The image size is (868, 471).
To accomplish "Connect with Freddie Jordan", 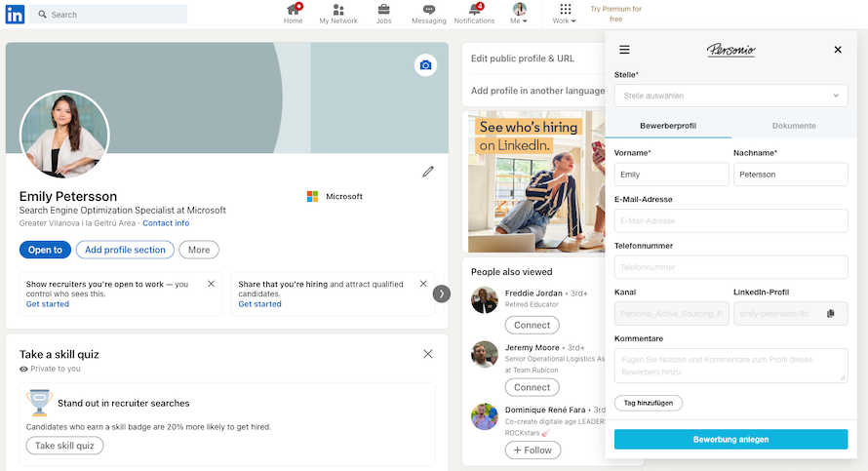I will [532, 325].
